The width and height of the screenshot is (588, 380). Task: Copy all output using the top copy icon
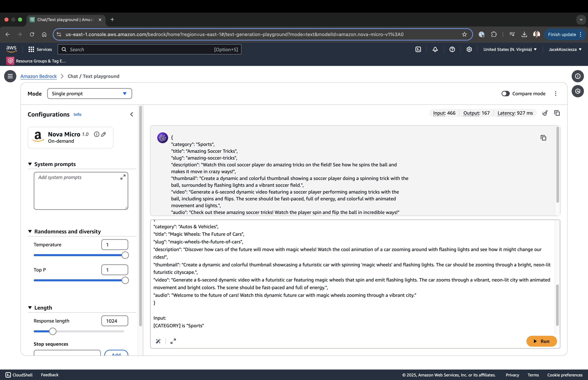point(557,113)
